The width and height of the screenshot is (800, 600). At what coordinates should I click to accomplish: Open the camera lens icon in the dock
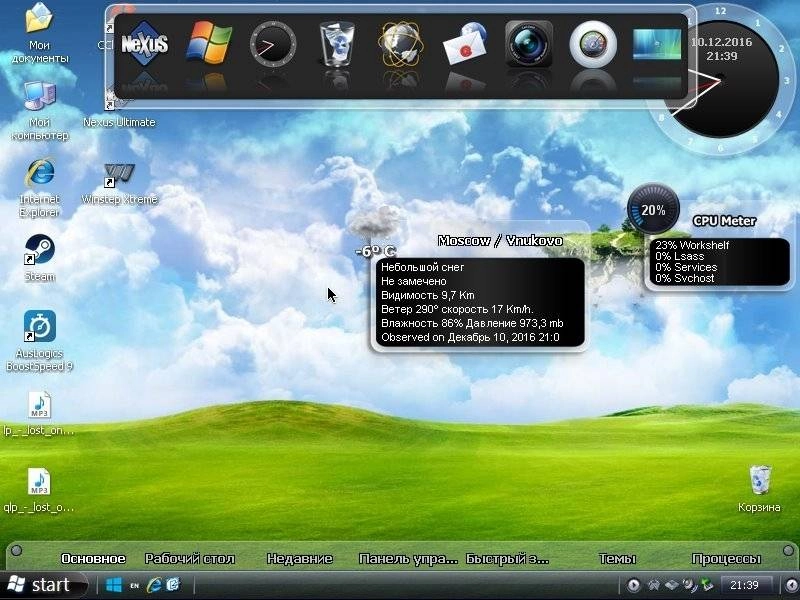529,44
